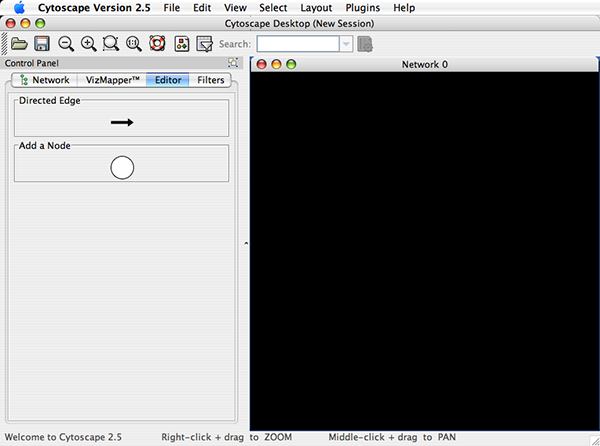Click the window resize corner grip
Viewport: 600px width, 446px height.
point(594,441)
